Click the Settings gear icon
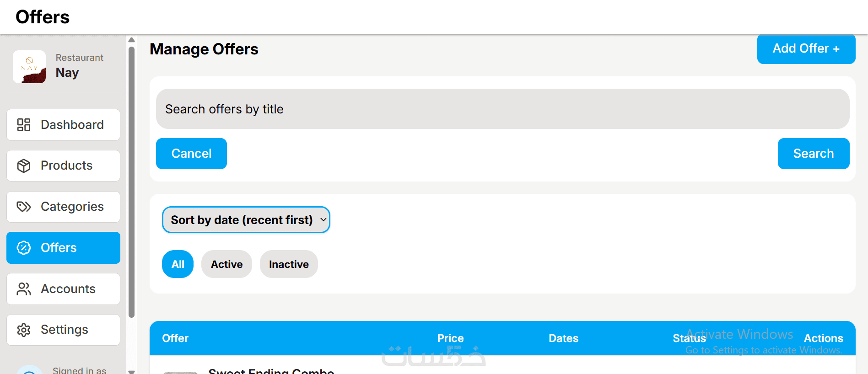The width and height of the screenshot is (868, 374). tap(24, 330)
